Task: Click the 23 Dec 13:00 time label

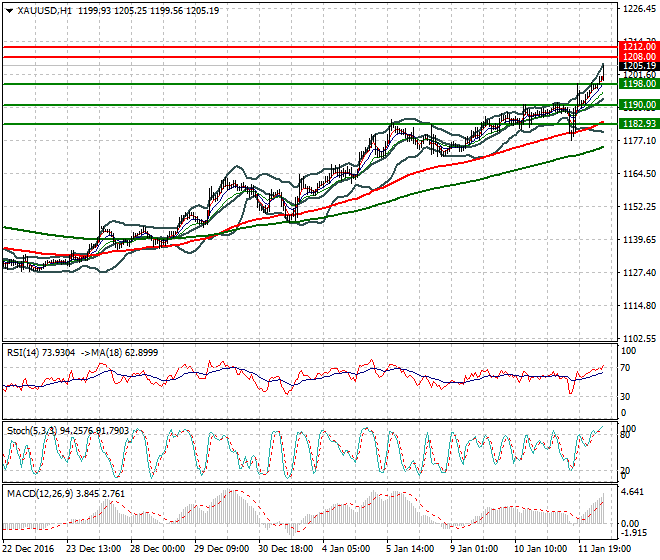Action: [x=93, y=549]
